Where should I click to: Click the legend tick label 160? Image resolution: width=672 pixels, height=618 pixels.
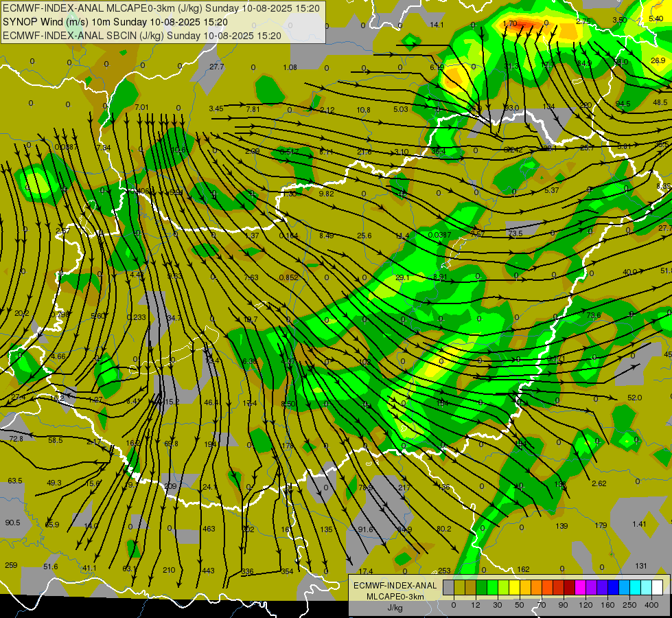(x=607, y=605)
